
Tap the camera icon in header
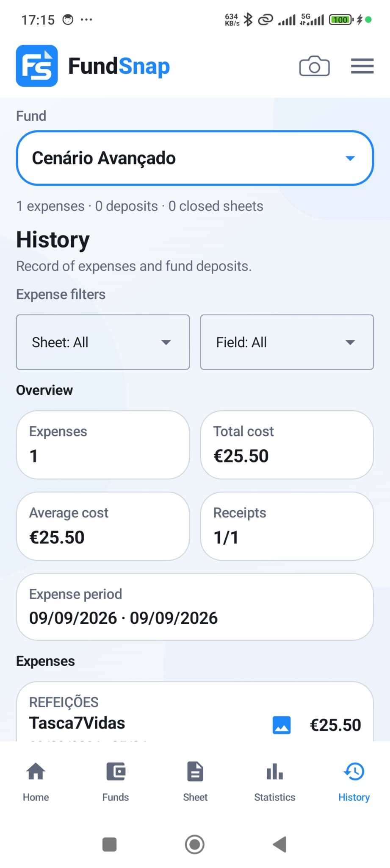pos(314,66)
